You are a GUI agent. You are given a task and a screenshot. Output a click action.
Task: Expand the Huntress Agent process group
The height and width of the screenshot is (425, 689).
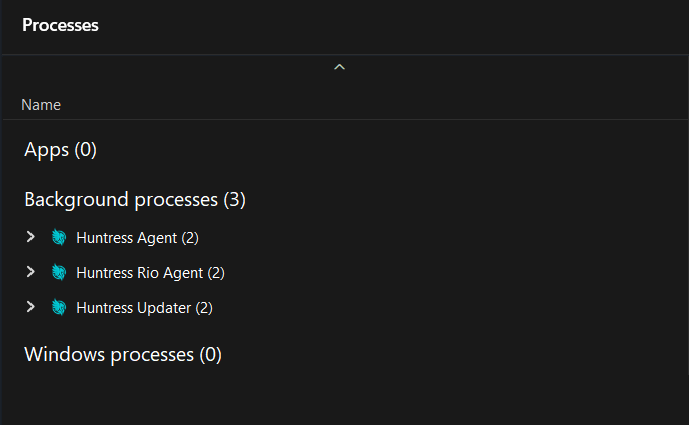coord(30,237)
